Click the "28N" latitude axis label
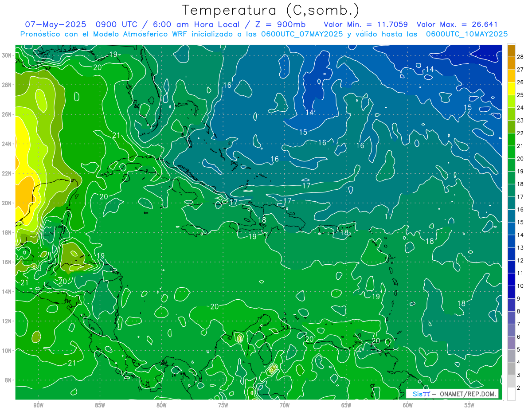 pos(8,85)
